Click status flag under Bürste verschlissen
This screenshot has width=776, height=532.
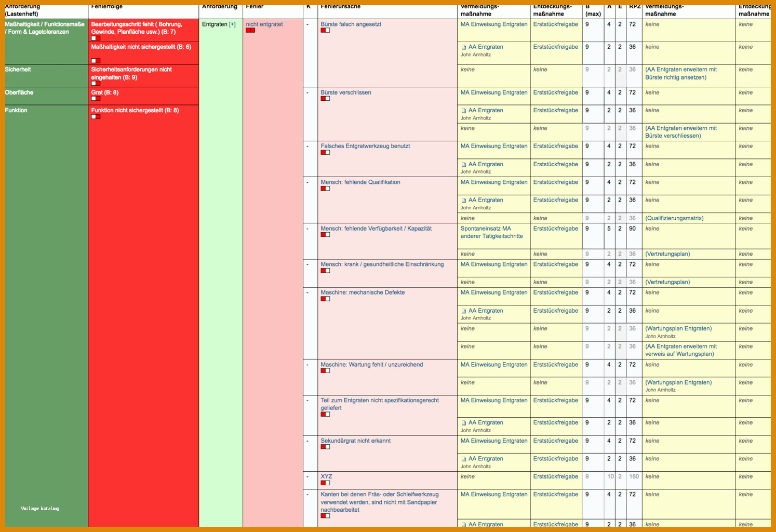point(325,99)
